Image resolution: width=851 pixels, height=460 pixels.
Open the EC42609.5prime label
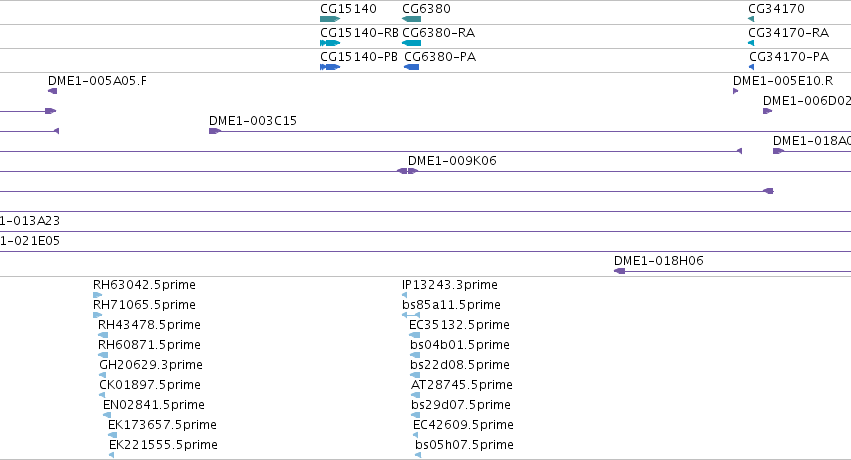point(463,425)
